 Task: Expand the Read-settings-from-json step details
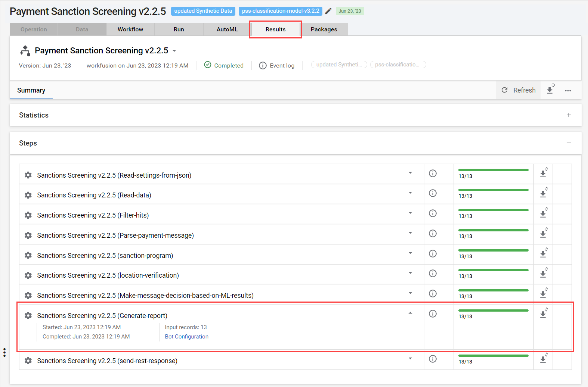pyautogui.click(x=410, y=173)
